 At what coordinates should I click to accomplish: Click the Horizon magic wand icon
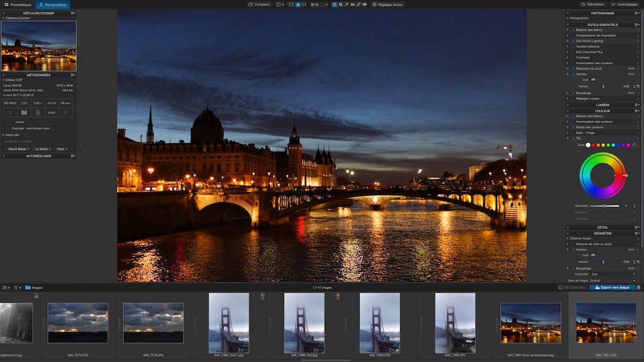[x=638, y=86]
